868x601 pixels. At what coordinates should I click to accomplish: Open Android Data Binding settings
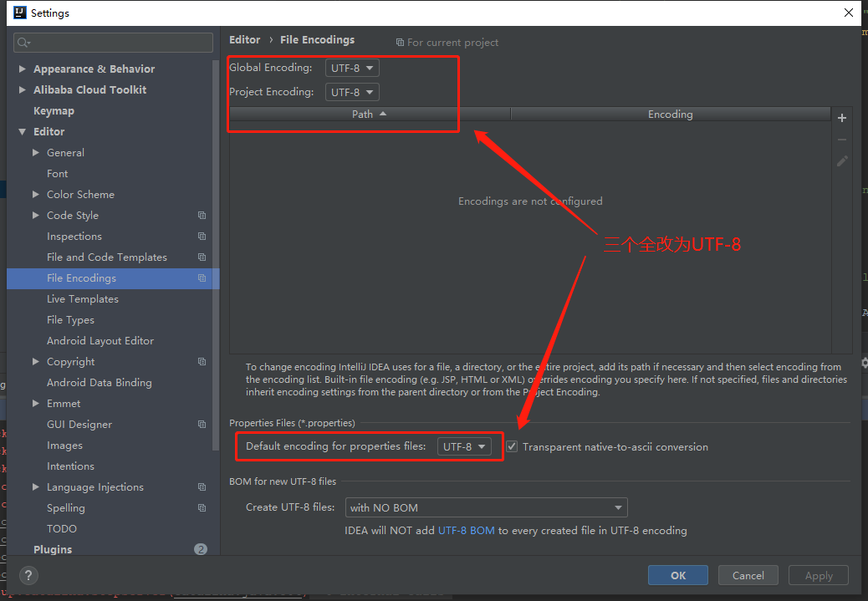tap(99, 382)
